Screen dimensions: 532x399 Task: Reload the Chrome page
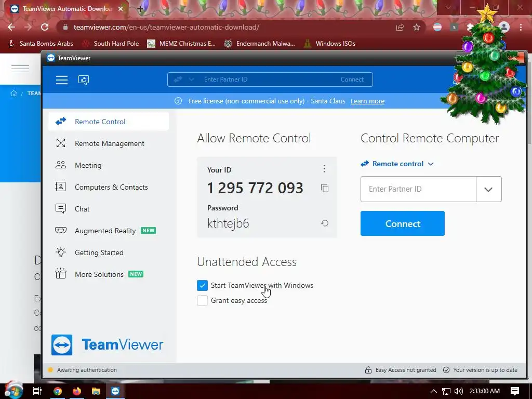[x=45, y=27]
